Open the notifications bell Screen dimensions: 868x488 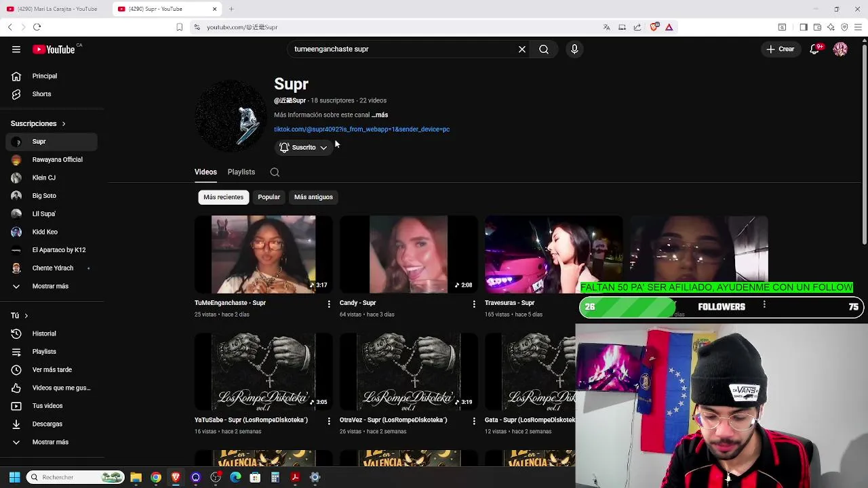click(815, 49)
